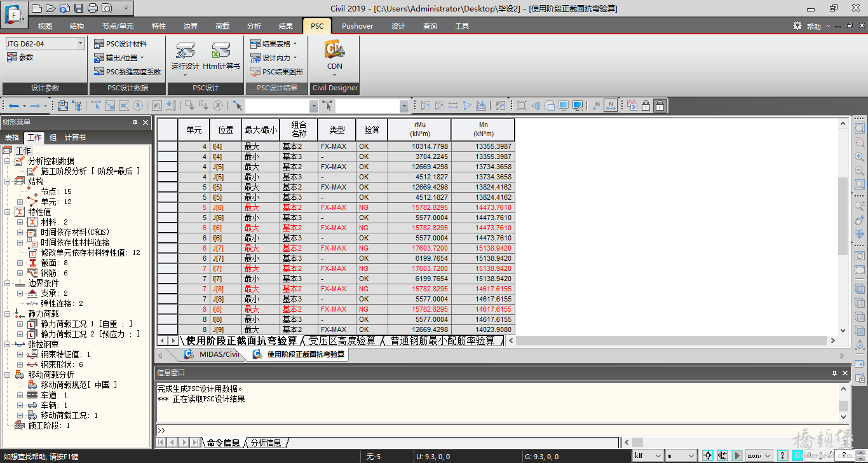This screenshot has width=868, height=463.
Task: Select 移动荷载规范[ 中国 ] tree item
Action: [x=79, y=385]
